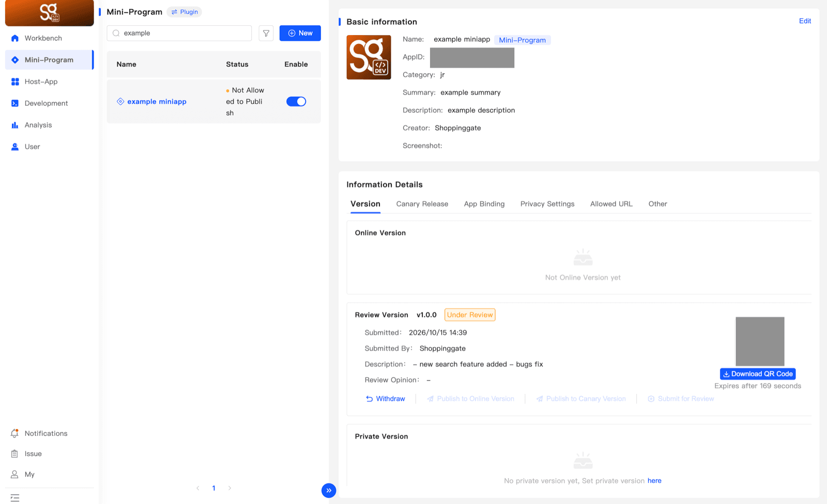Switch to the Allowed URL tab
Viewport: 827px width, 504px height.
coord(611,204)
